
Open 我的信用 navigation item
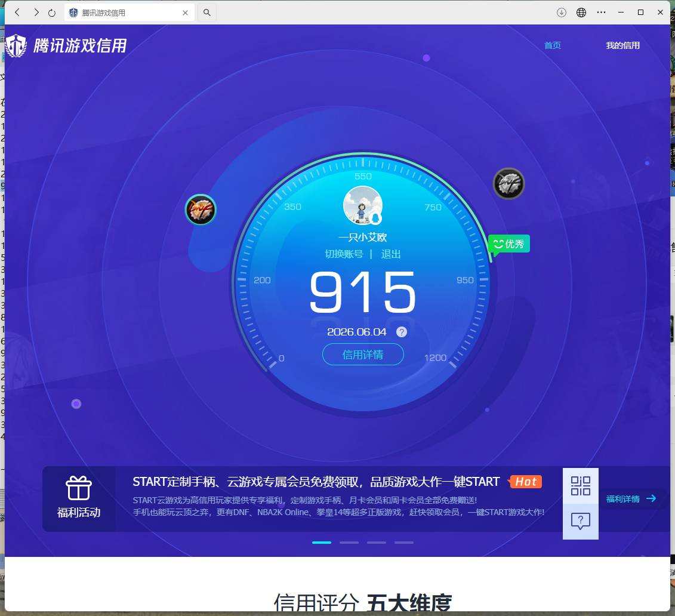622,45
